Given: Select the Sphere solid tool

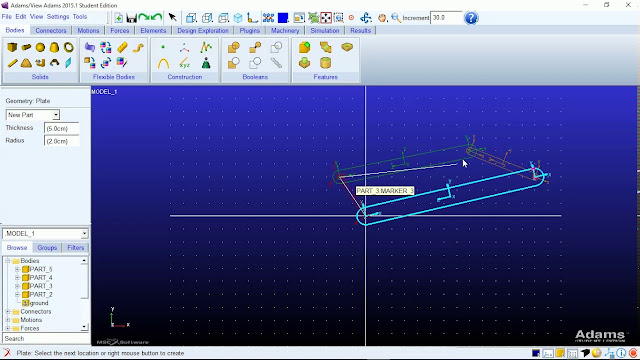Looking at the screenshot, I should point(40,47).
